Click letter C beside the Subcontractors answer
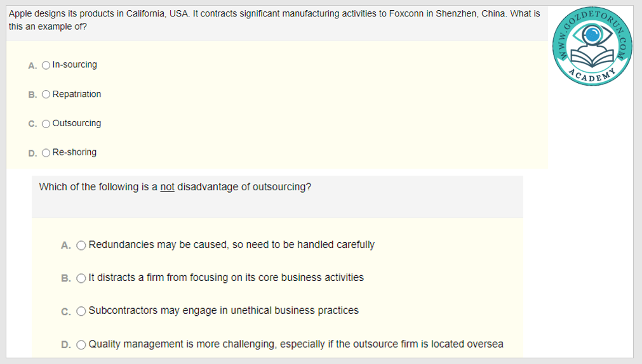Viewport: 642px width, 364px height. [x=66, y=311]
